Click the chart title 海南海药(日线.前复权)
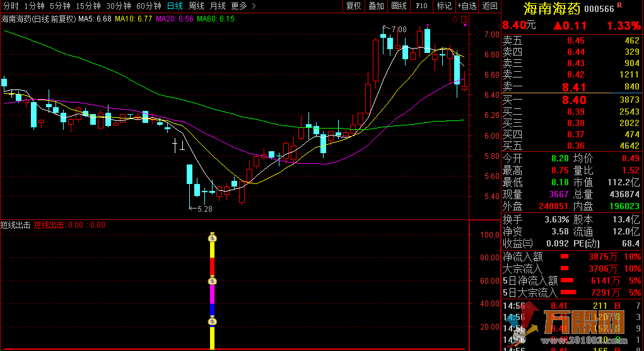This screenshot has width=644, height=351. 38,19
